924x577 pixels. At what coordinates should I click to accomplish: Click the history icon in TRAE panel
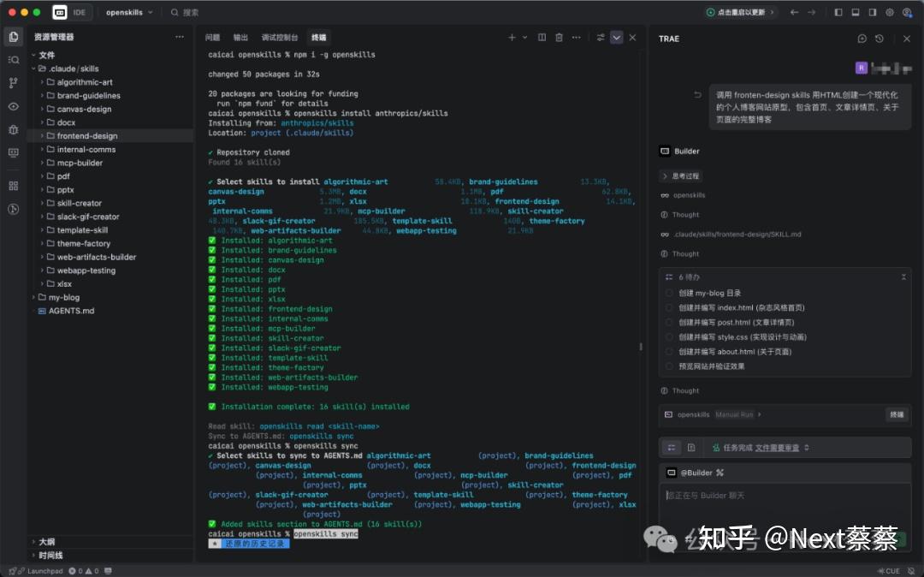(880, 39)
